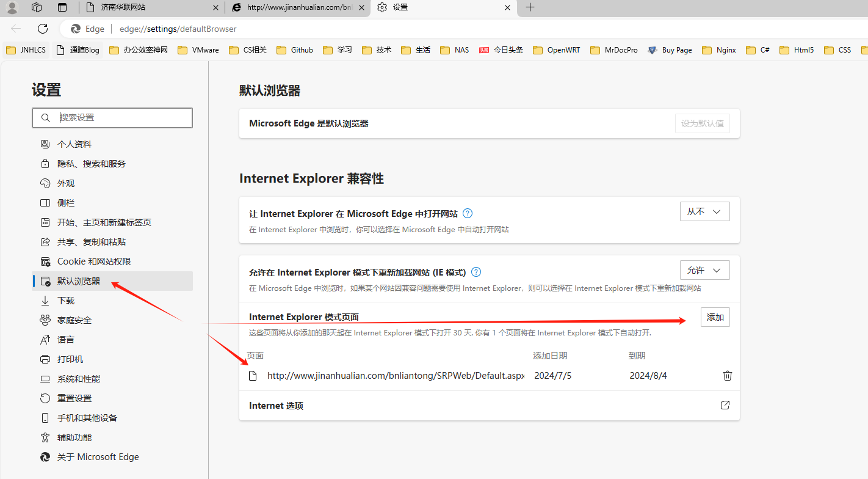This screenshot has height=479, width=868.
Task: Click the 搜索设置 search box
Action: click(x=112, y=118)
